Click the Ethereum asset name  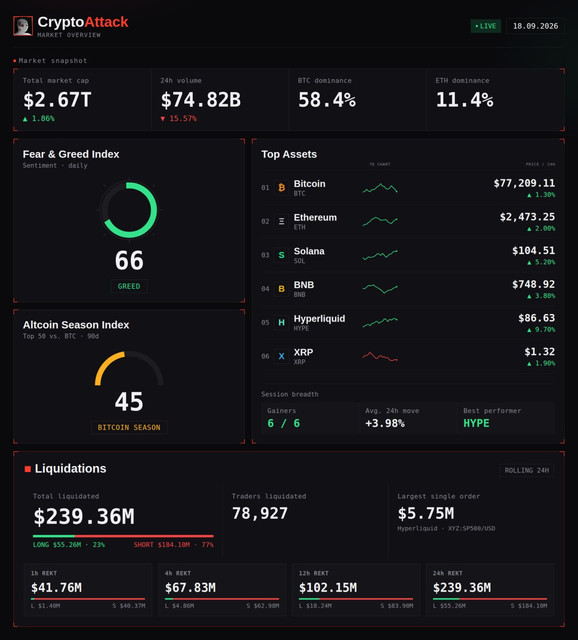315,218
